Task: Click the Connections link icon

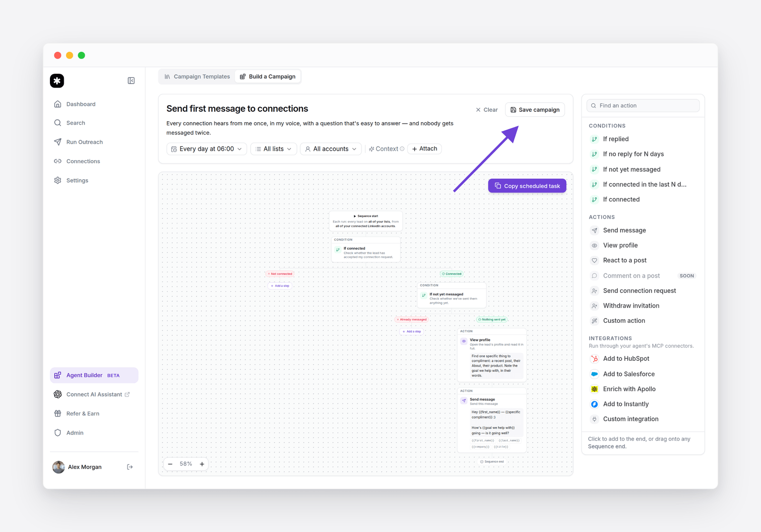Action: tap(58, 161)
